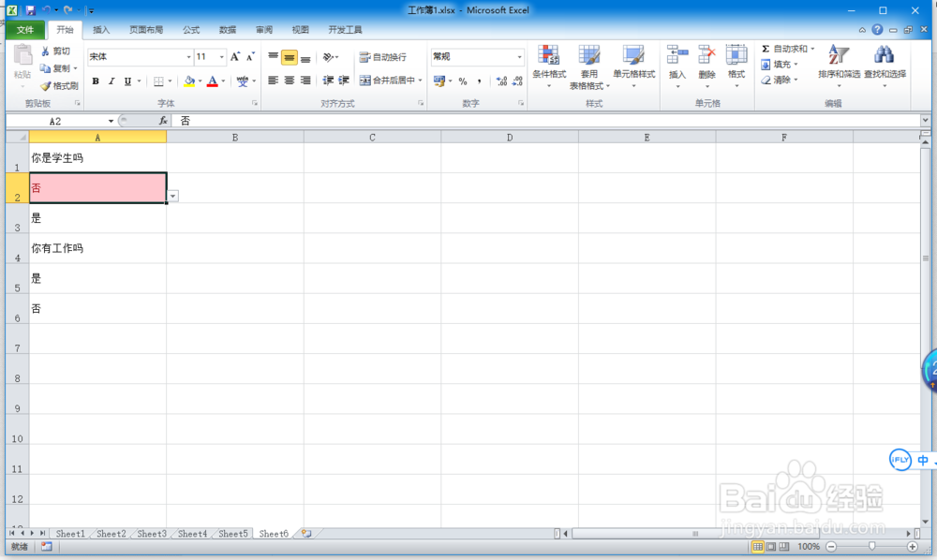This screenshot has height=560, width=937.
Task: Click the accounting number format icon
Action: point(439,81)
